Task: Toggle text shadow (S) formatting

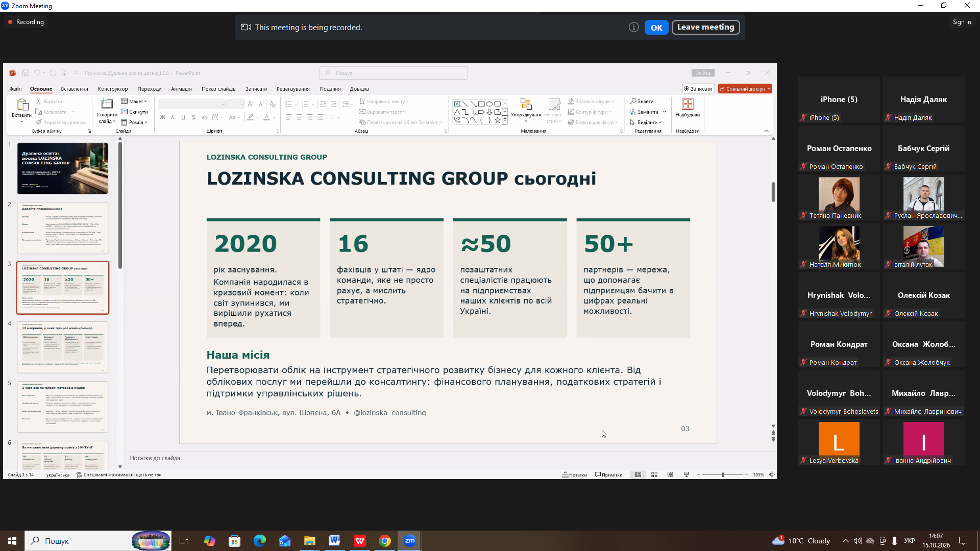Action: pos(193,117)
